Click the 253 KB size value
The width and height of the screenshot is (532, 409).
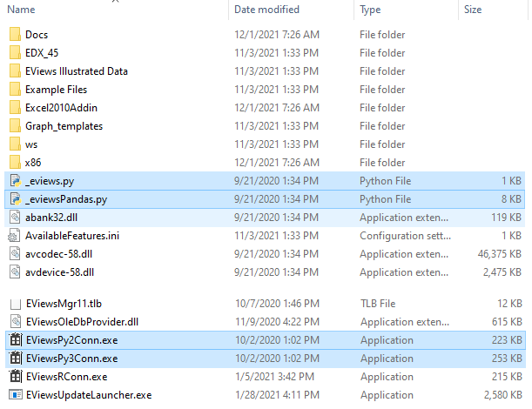(x=507, y=359)
